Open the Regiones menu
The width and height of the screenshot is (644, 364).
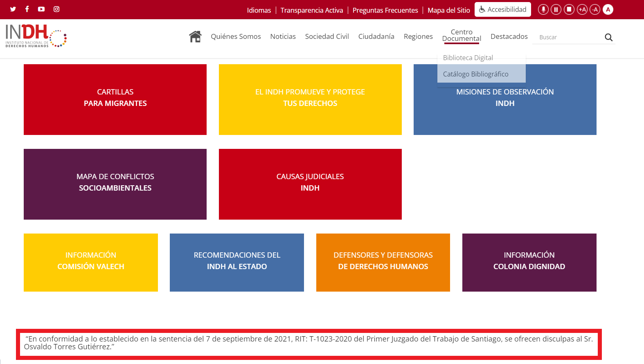[x=418, y=36]
